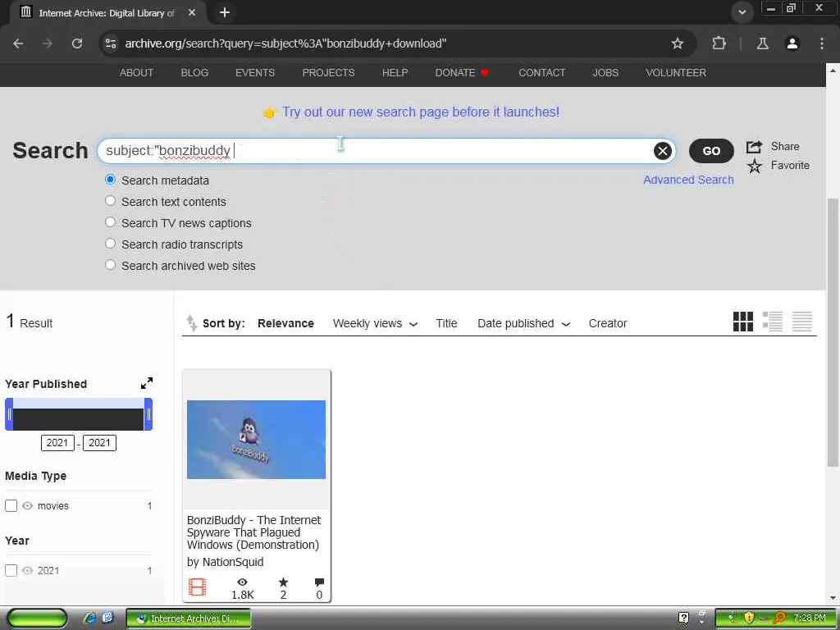Screen dimensions: 840x630
Task: View site information icon in address bar
Action: 111,43
